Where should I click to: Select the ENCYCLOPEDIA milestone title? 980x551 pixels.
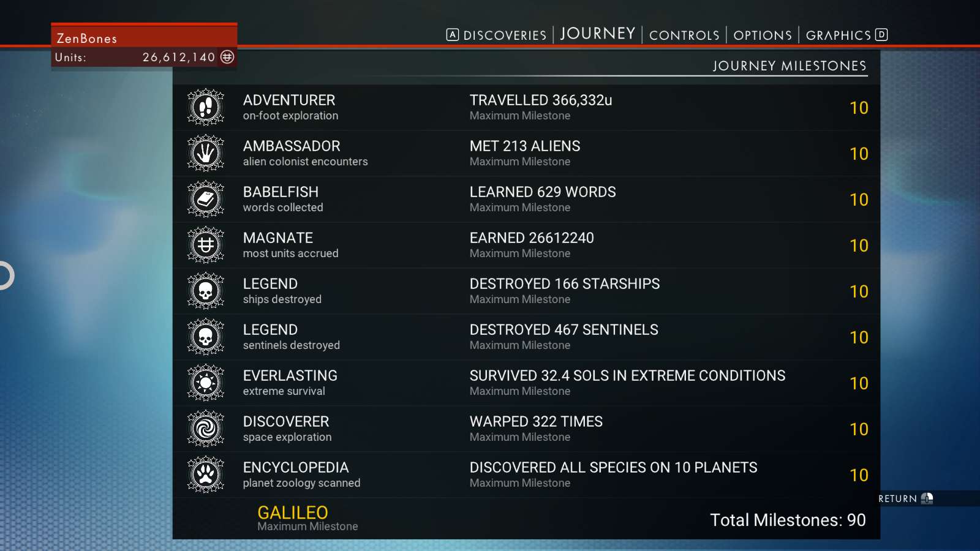[x=296, y=467]
